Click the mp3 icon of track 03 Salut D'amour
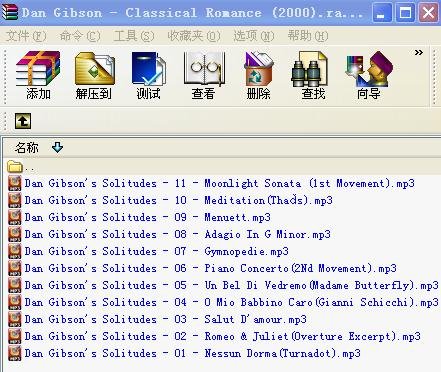Screen dimensions: 441x372 (x=15, y=319)
